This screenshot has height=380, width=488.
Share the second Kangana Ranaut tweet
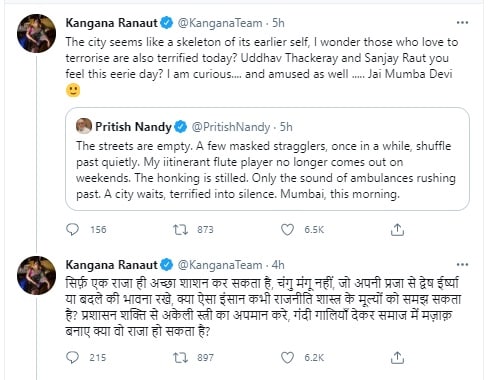tap(397, 358)
